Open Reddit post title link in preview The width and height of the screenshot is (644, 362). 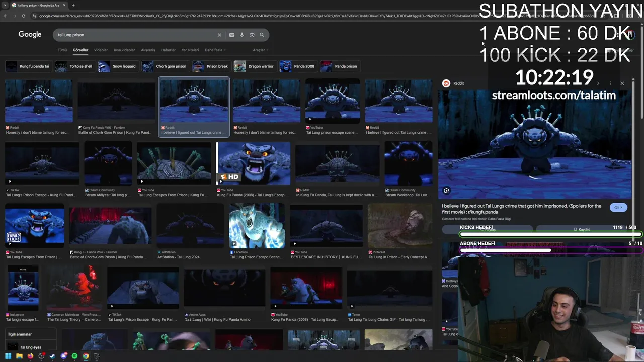521,209
